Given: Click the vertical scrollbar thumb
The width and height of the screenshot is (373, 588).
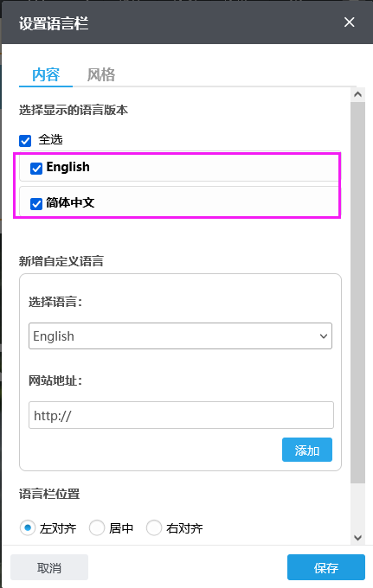Looking at the screenshot, I should coord(357,292).
